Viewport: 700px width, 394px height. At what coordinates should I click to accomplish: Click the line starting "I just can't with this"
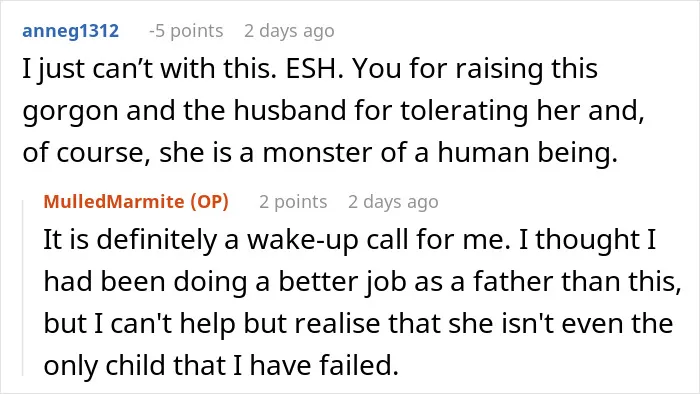pos(310,69)
